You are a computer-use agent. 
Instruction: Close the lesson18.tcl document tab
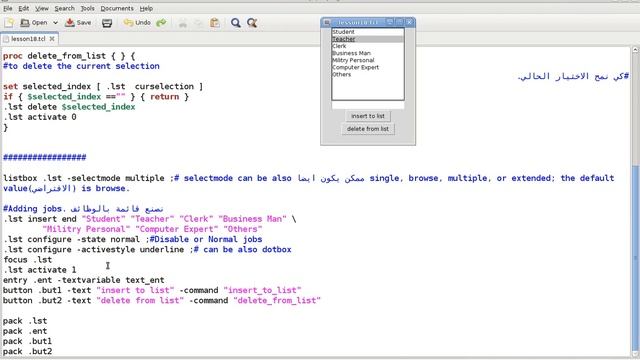(x=52, y=39)
